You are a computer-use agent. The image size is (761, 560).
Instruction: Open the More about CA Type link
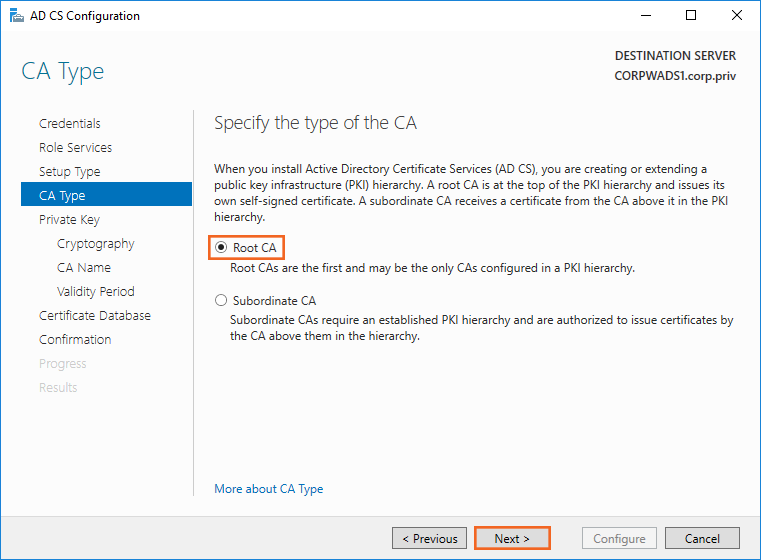pos(269,489)
